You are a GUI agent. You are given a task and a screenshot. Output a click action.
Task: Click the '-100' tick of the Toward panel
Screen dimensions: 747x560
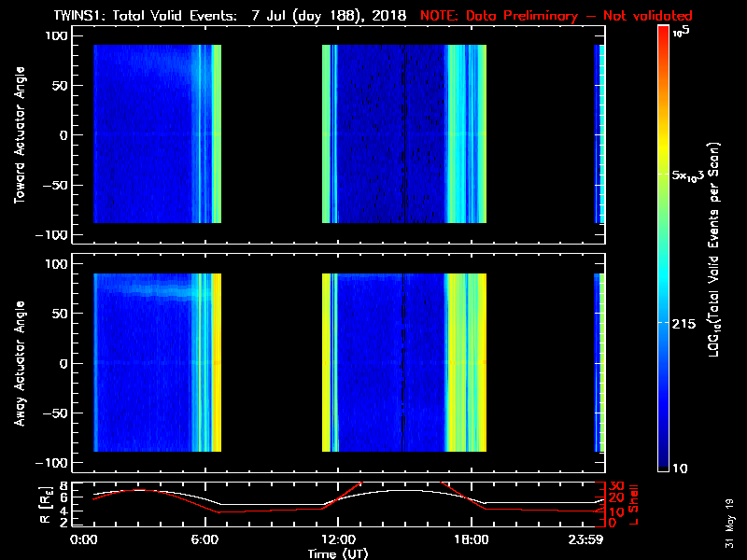coord(52,235)
